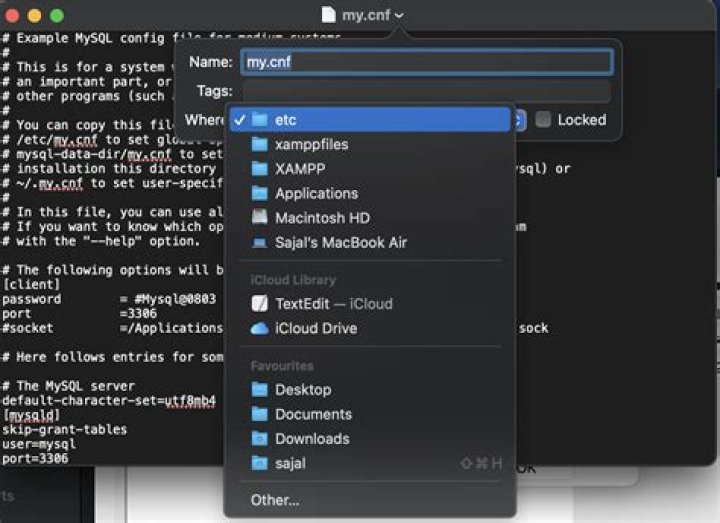Click the [client] line in the editor
720x523 pixels.
[31, 284]
